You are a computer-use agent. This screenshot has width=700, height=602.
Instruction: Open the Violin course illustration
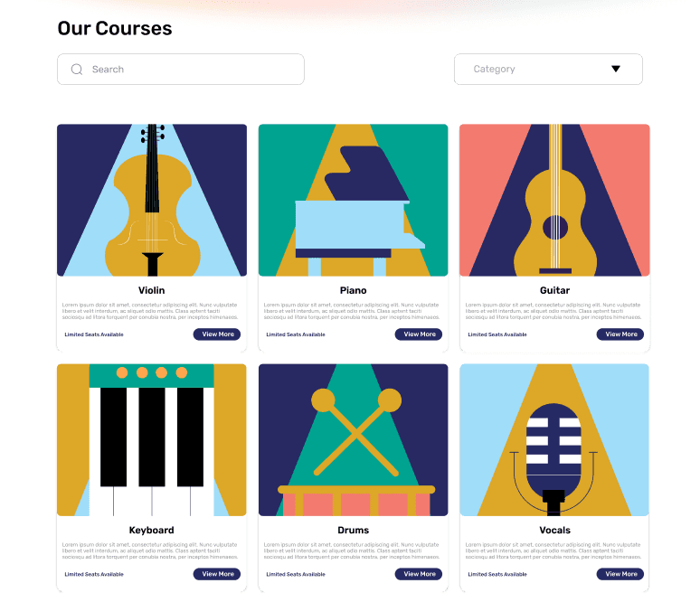(152, 200)
